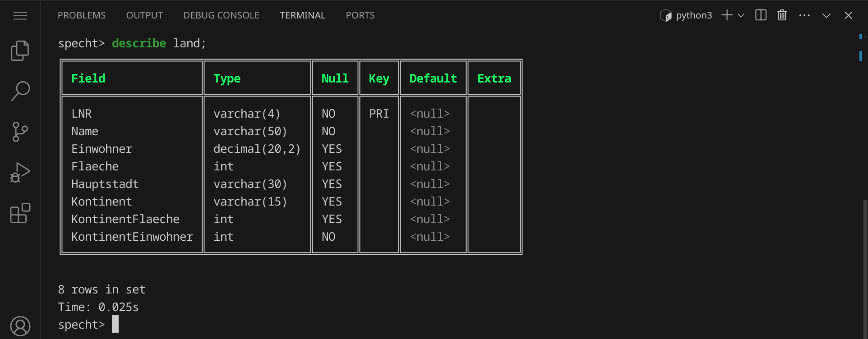Open the terminal launch profile dropdown
Viewport: 868px width, 339px height.
pyautogui.click(x=741, y=15)
